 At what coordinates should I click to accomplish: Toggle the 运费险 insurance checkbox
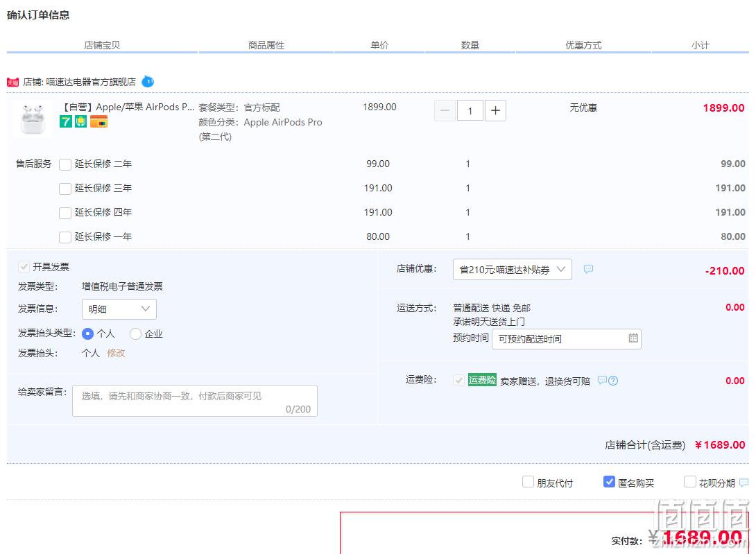point(458,380)
